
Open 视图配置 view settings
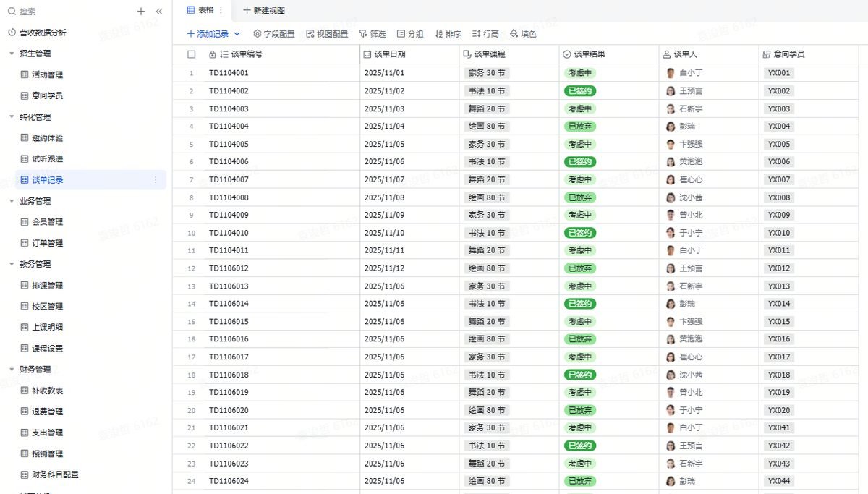click(x=327, y=34)
